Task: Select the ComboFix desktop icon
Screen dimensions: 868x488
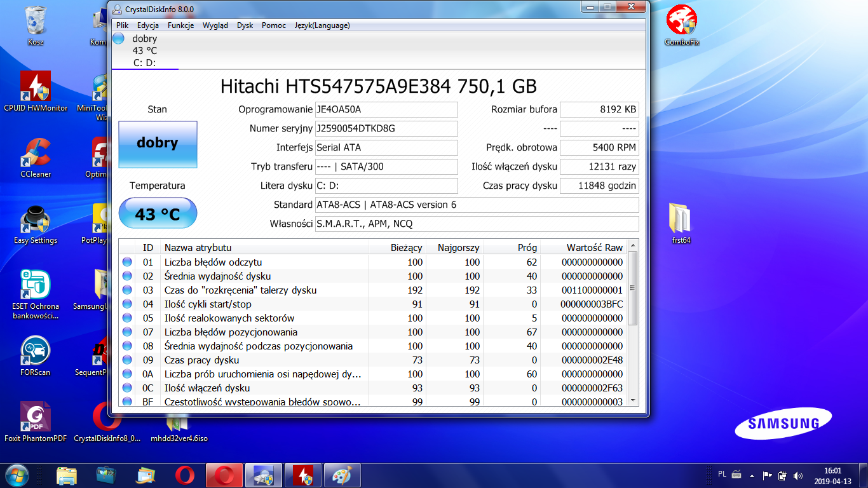Action: click(x=682, y=26)
